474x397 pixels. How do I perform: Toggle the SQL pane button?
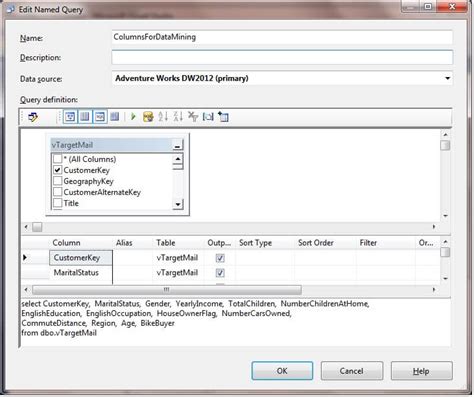point(100,117)
